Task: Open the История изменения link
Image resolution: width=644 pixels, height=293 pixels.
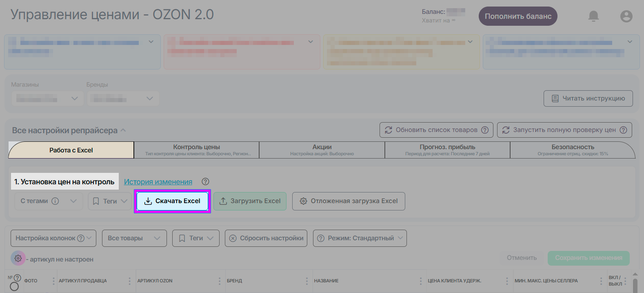Action: pos(158,182)
